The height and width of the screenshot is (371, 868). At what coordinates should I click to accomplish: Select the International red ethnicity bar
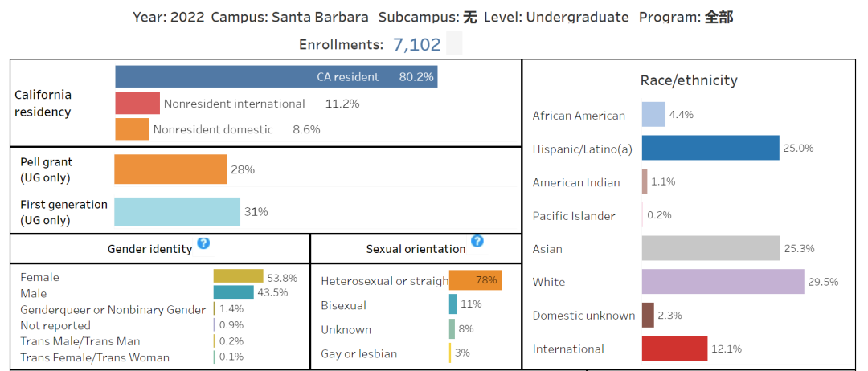675,349
